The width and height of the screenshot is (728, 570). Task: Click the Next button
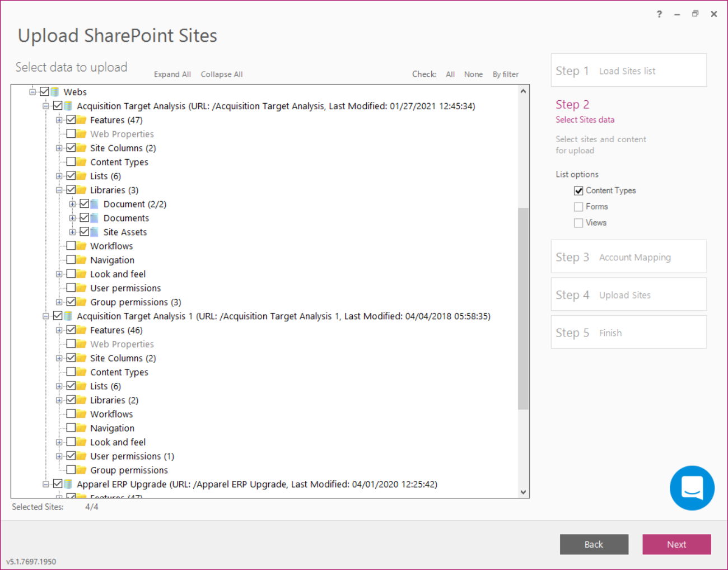676,544
